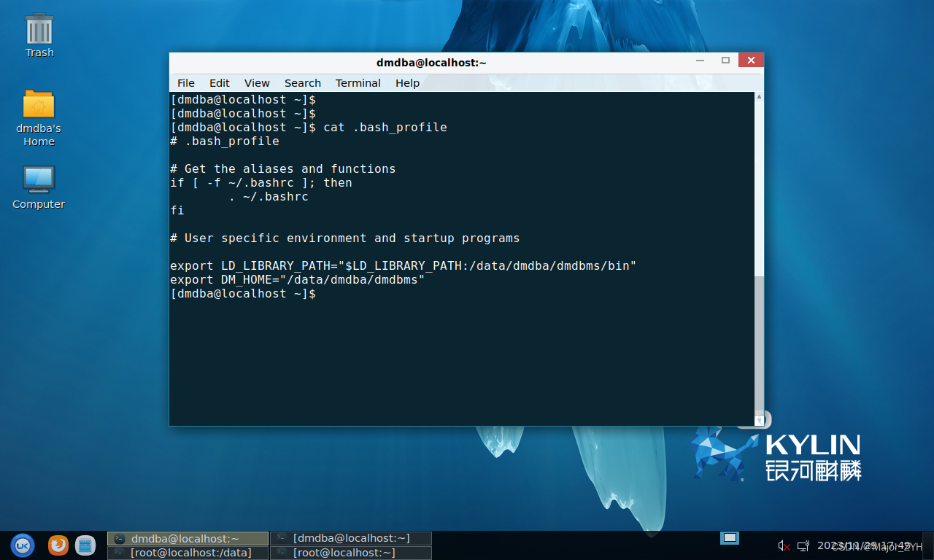934x560 pixels.
Task: Open the Edit menu
Action: pyautogui.click(x=219, y=83)
